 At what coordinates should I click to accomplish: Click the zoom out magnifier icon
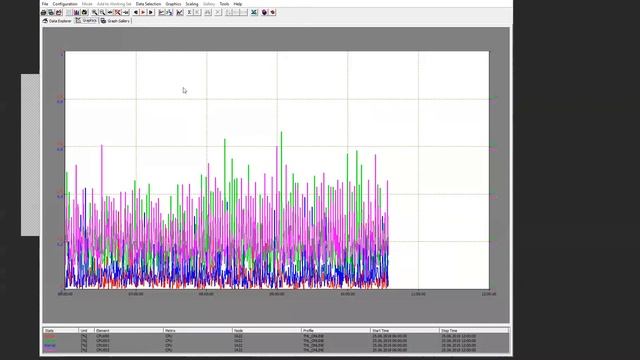pyautogui.click(x=102, y=13)
